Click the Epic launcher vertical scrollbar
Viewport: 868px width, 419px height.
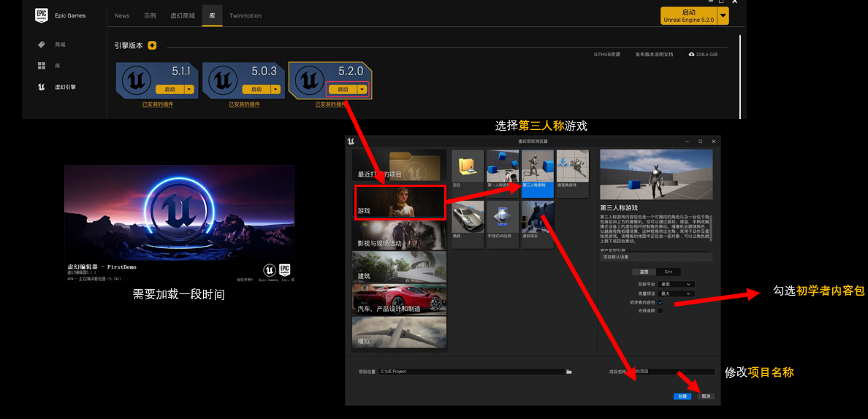(740, 76)
